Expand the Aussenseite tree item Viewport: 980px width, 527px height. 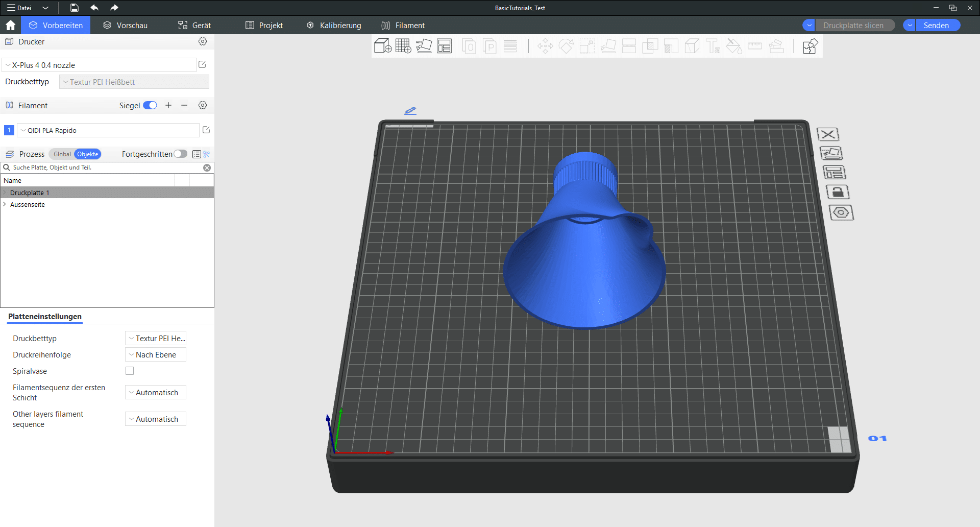tap(5, 204)
